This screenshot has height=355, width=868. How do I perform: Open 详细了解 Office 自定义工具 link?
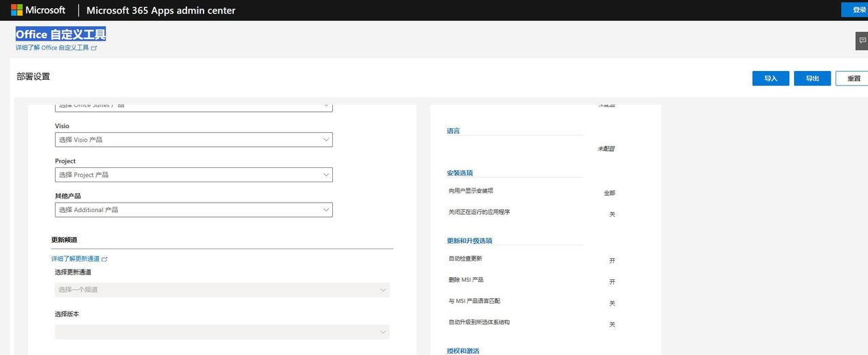pyautogui.click(x=52, y=48)
